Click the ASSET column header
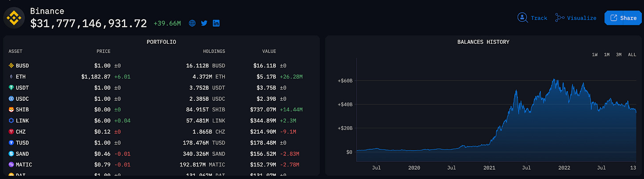 [15, 52]
